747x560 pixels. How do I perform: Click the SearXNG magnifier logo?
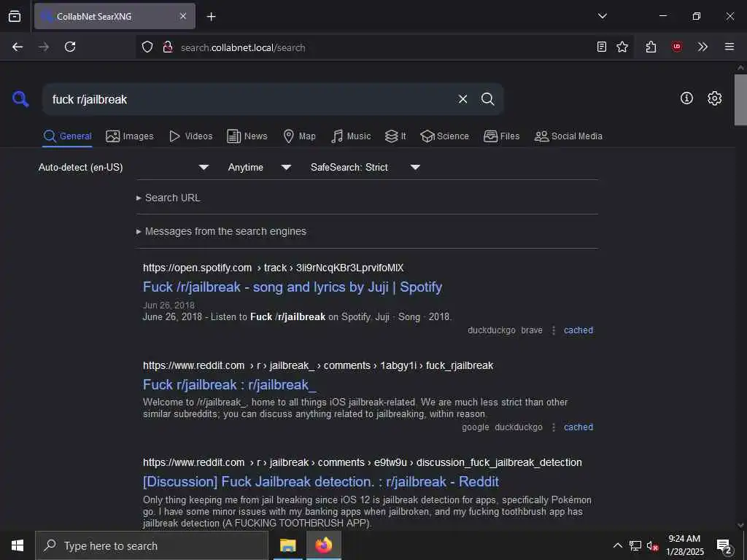20,99
